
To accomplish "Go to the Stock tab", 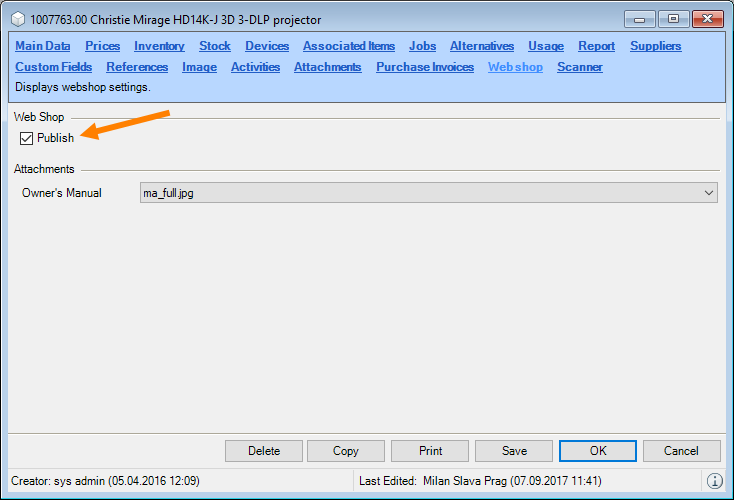I will click(x=215, y=46).
